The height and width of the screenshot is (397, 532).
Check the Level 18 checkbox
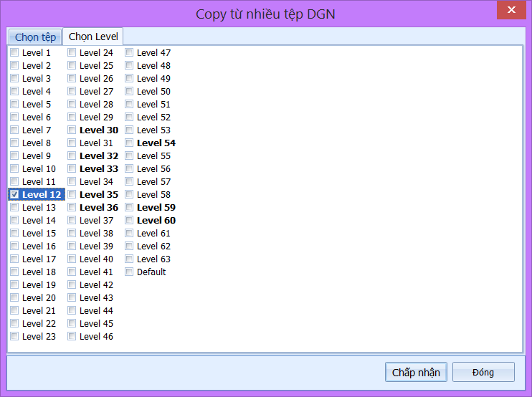click(x=14, y=272)
